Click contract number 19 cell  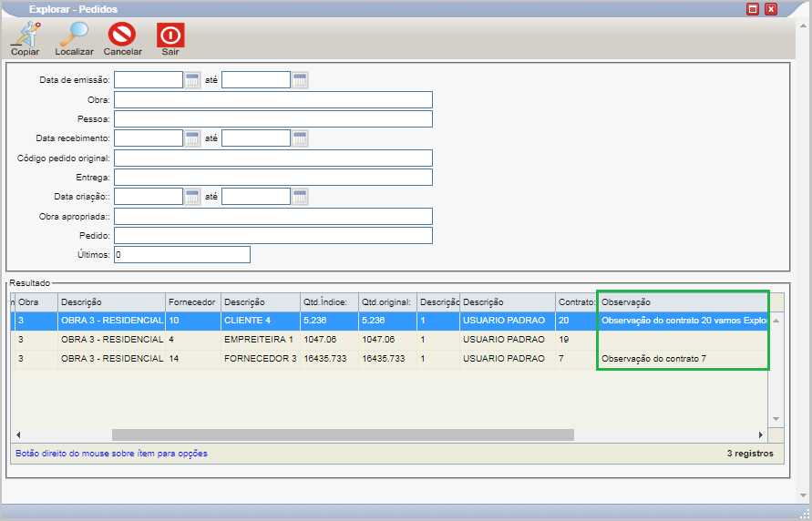pyautogui.click(x=576, y=340)
